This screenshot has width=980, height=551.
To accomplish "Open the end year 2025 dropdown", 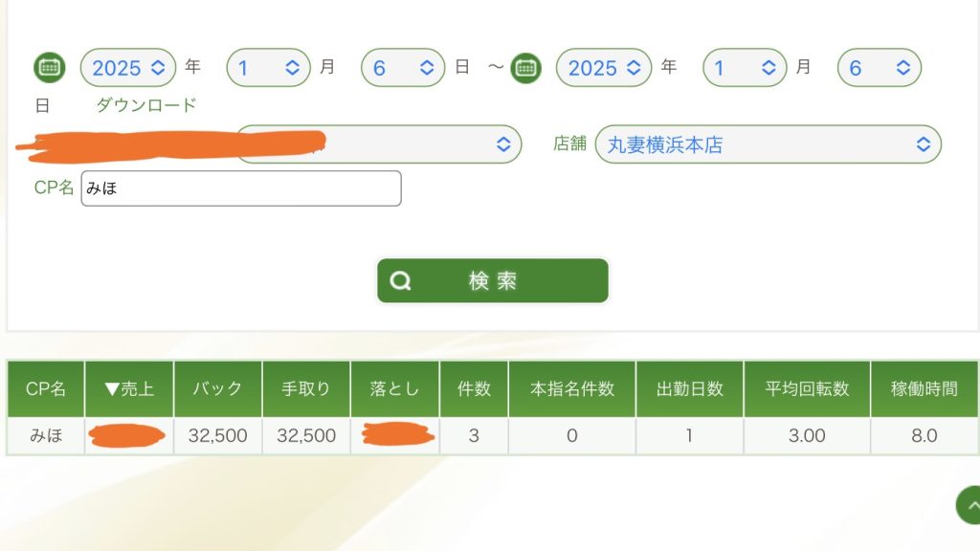I will click(604, 68).
